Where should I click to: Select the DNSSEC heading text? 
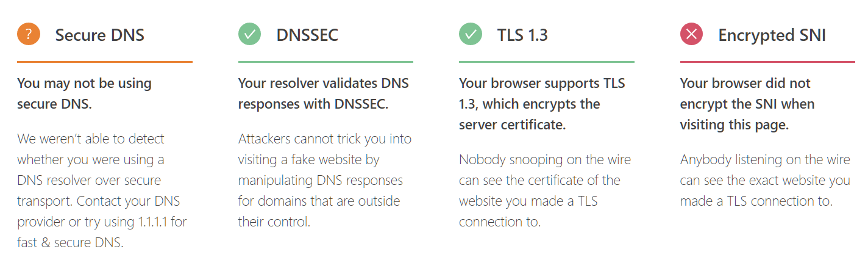tap(307, 35)
